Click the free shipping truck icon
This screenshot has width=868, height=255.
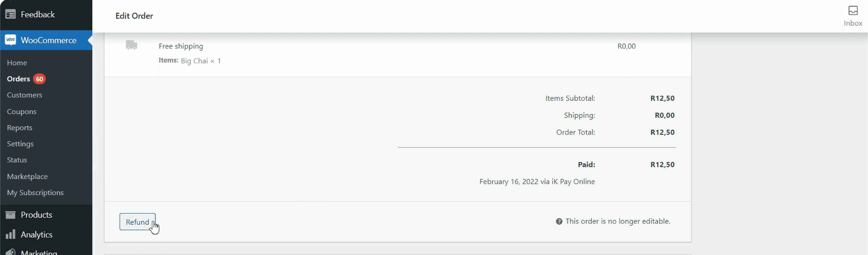click(x=131, y=45)
